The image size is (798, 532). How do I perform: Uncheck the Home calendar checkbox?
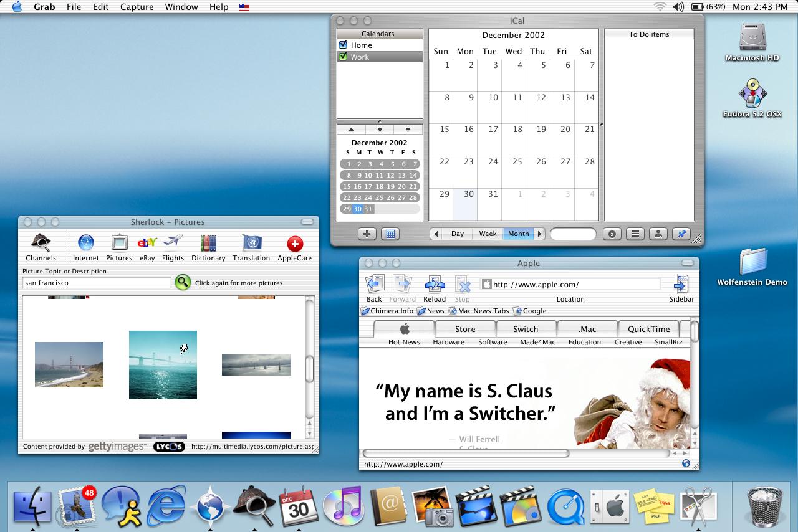[343, 45]
